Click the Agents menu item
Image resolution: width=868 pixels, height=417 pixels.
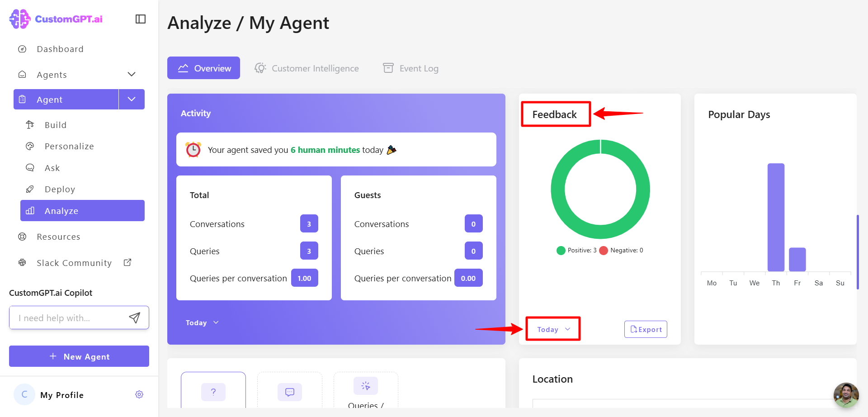point(52,75)
